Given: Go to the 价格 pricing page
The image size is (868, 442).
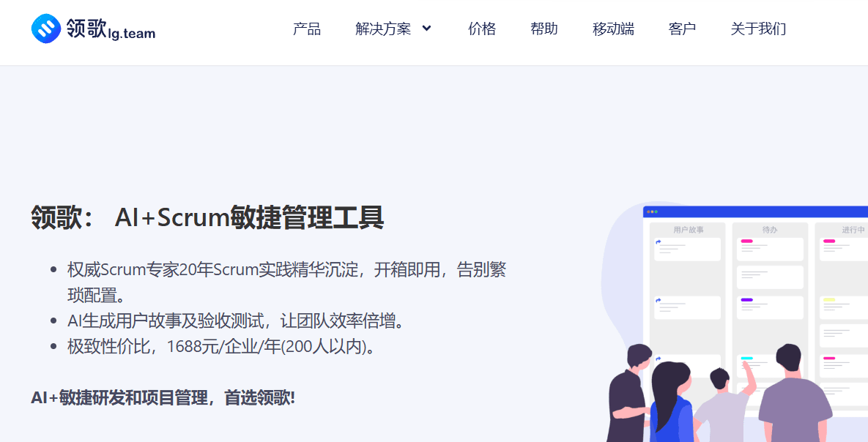Looking at the screenshot, I should [x=481, y=29].
